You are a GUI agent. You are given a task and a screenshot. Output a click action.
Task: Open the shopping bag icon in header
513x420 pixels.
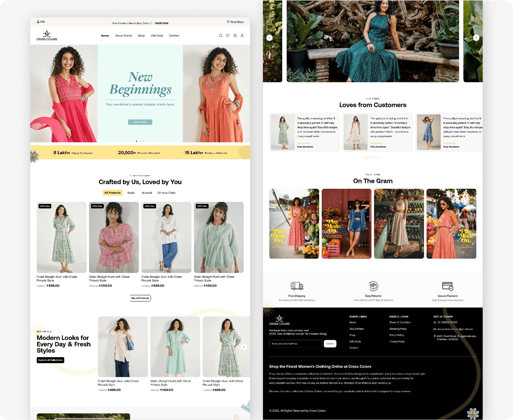tap(235, 36)
